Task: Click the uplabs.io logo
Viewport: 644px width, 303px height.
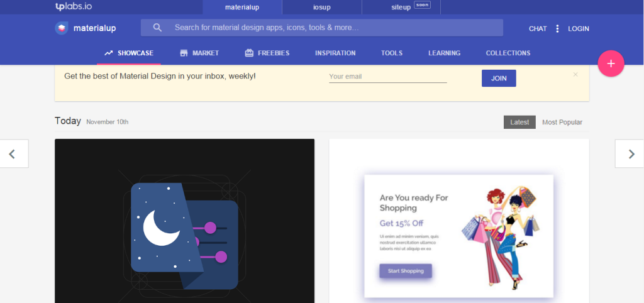Action: click(x=74, y=7)
